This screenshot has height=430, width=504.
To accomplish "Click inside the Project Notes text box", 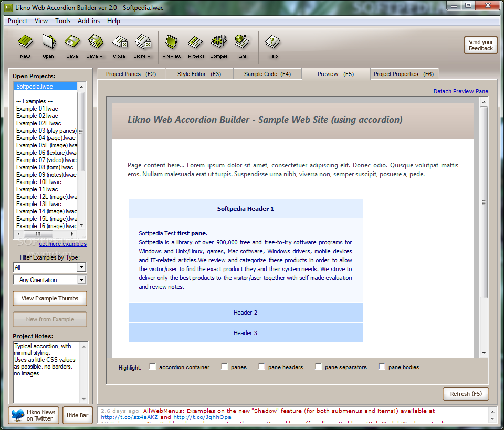I will [46, 372].
